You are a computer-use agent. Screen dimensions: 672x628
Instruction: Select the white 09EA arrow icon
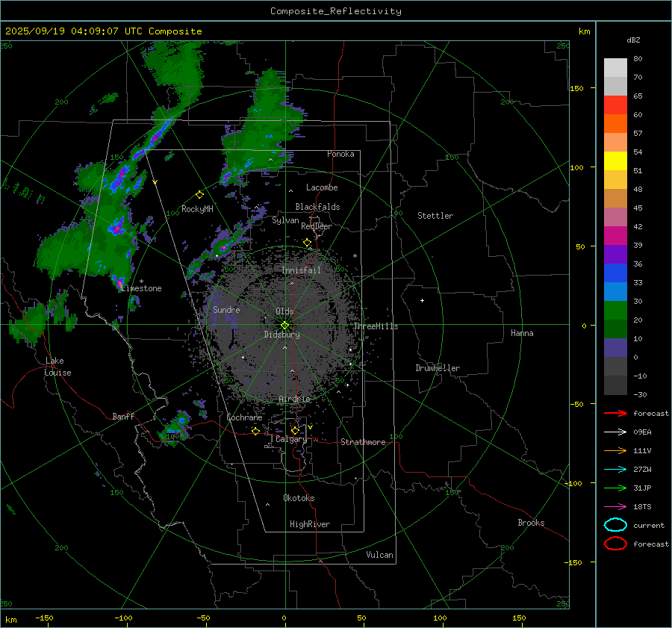point(615,432)
